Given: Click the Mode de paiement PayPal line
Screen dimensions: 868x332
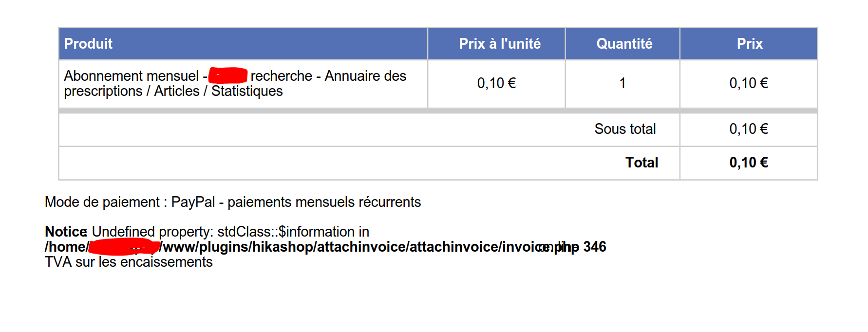Looking at the screenshot, I should (x=233, y=202).
